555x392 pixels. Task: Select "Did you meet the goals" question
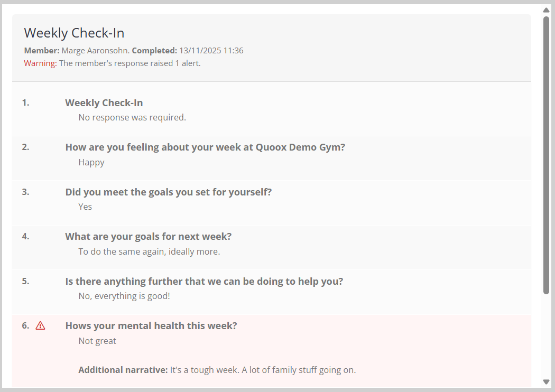coord(168,192)
